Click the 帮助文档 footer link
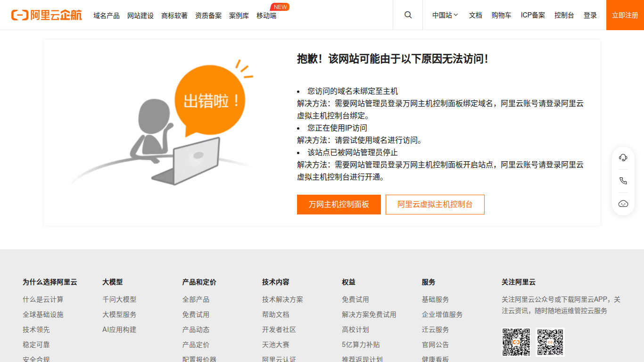 [x=276, y=314]
